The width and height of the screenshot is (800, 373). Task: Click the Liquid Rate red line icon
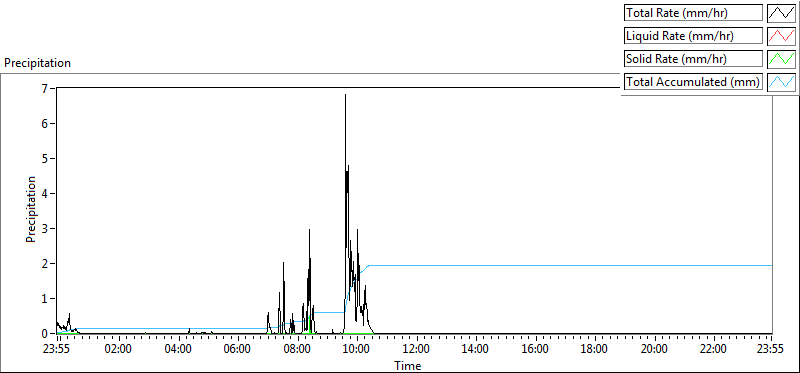point(781,36)
